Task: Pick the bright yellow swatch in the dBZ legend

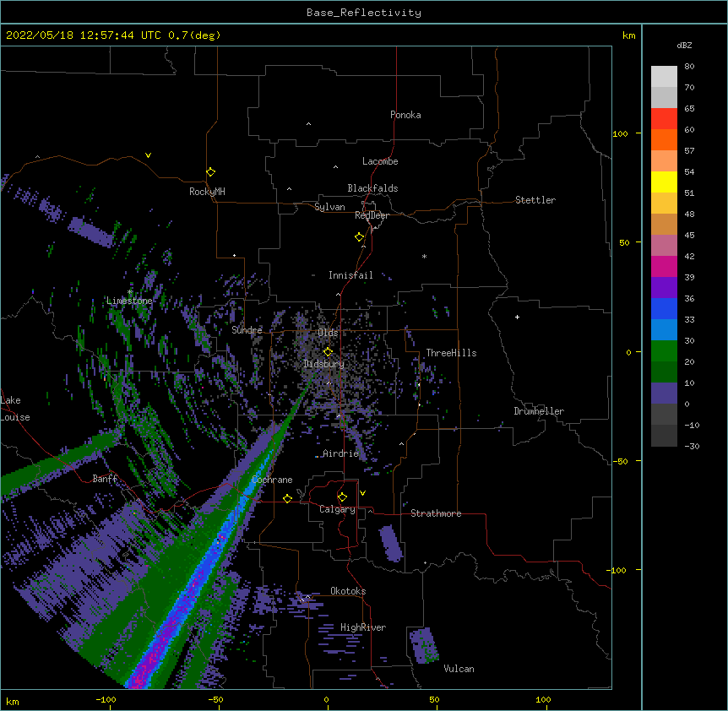Action: (664, 182)
